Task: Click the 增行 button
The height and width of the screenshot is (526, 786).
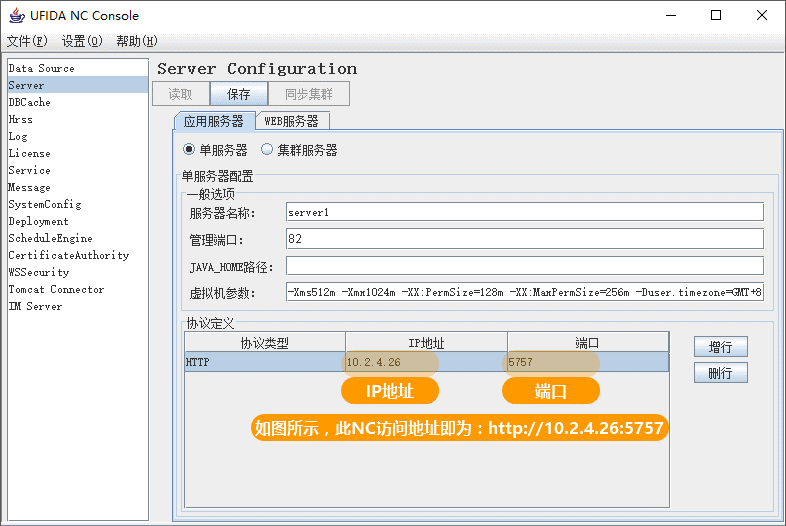Action: 720,347
